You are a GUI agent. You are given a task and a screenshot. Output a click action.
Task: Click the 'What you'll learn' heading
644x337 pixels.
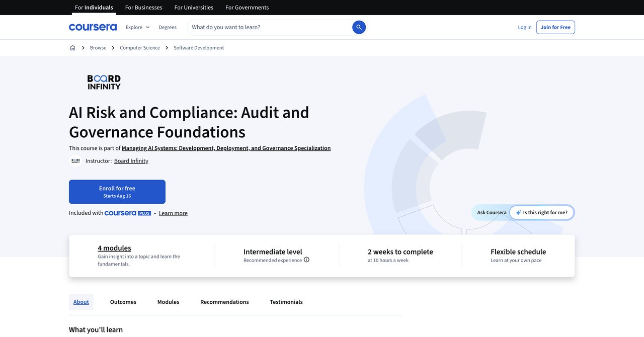coord(96,329)
